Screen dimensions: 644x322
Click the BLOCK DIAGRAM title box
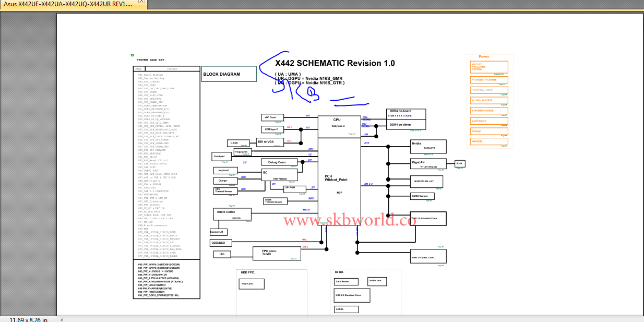click(x=229, y=74)
